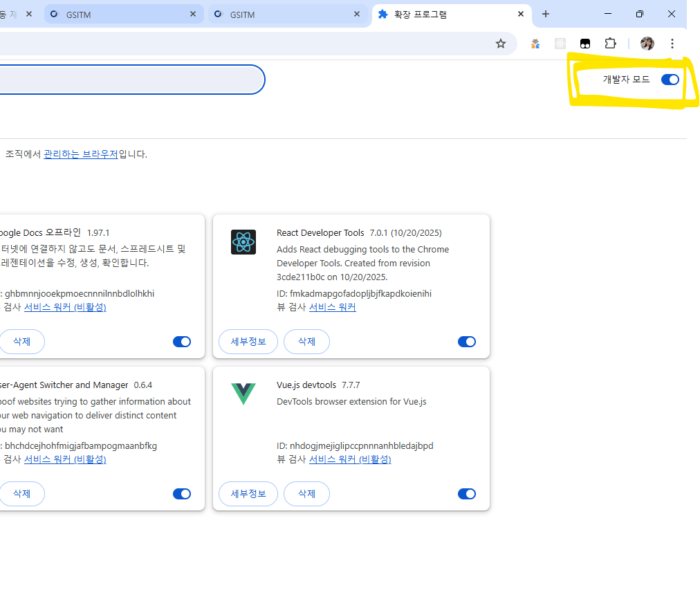Screen dimensions: 700x590
Task: Open 세부정보 for React Developer Tools
Action: pyautogui.click(x=248, y=342)
